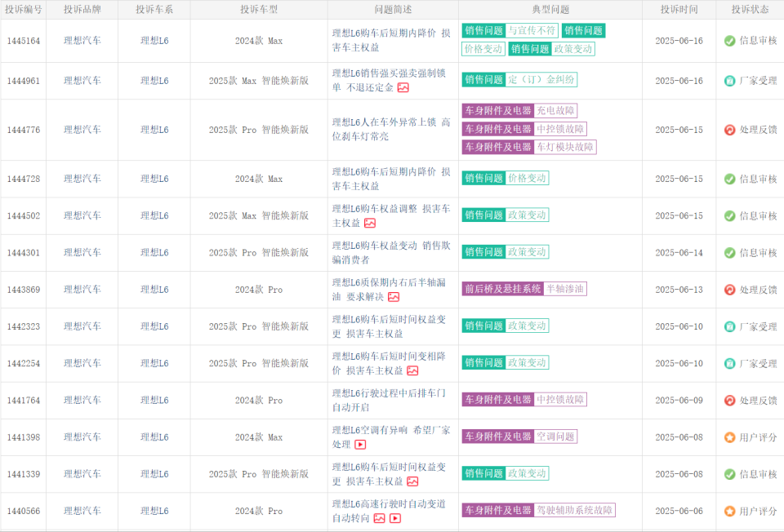Image resolution: width=784 pixels, height=532 pixels.
Task: Click the 投诉状态 column header
Action: (750, 10)
